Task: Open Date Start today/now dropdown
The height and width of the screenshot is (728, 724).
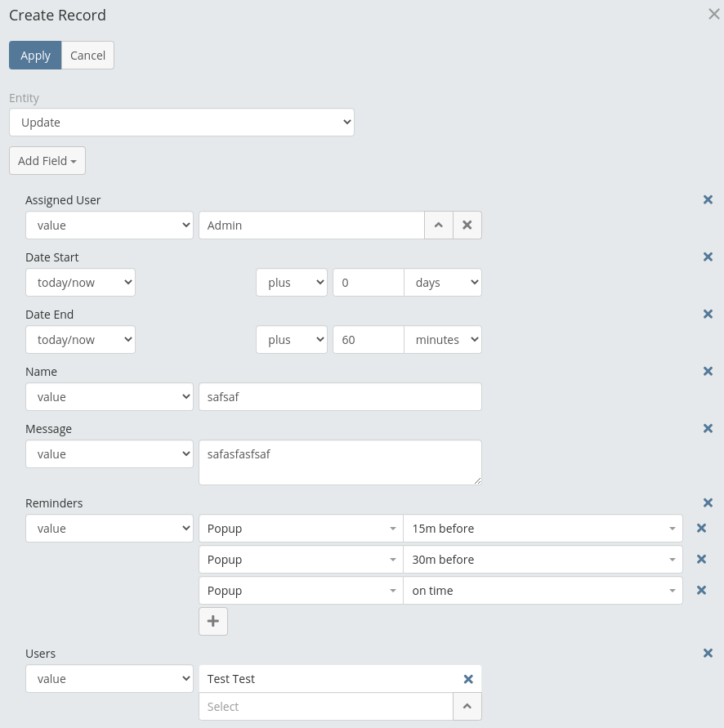Action: [80, 283]
